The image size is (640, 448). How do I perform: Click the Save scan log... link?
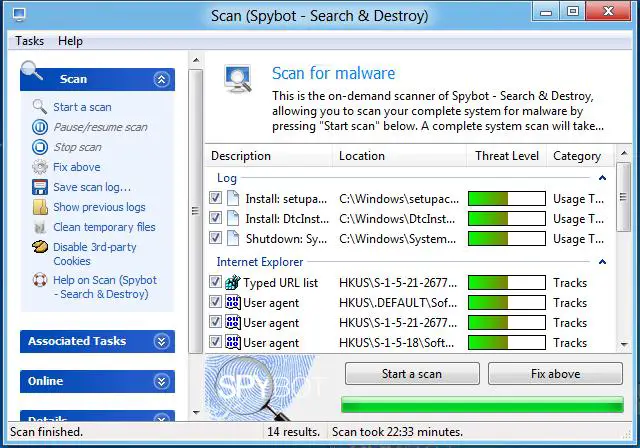(x=92, y=187)
